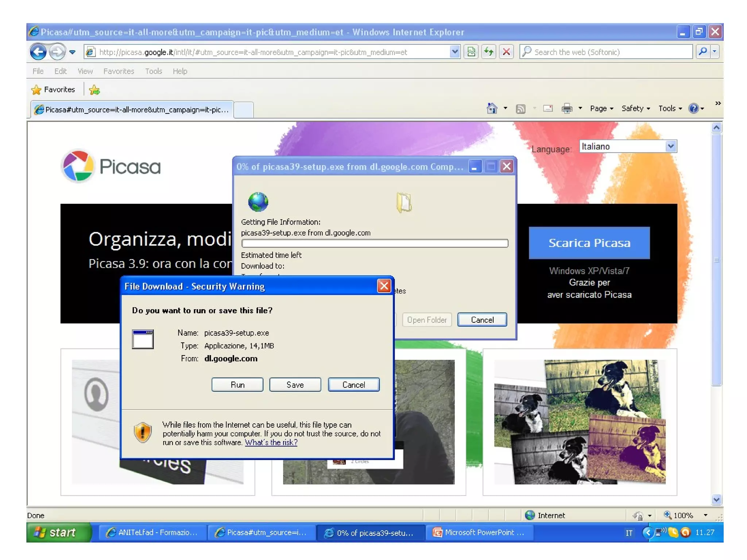Click Run in security warning dialog
Image resolution: width=747 pixels, height=560 pixels.
point(237,385)
